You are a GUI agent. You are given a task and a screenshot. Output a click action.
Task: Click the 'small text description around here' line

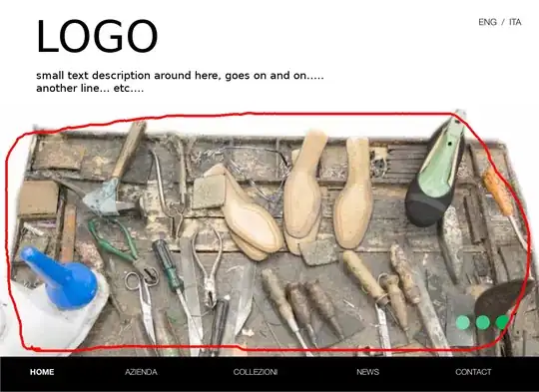pos(180,75)
